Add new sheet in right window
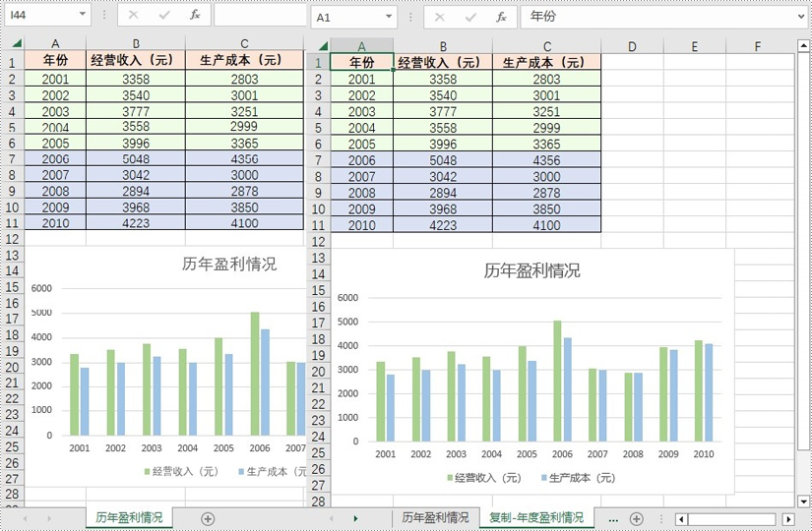812x531 pixels. [x=637, y=518]
